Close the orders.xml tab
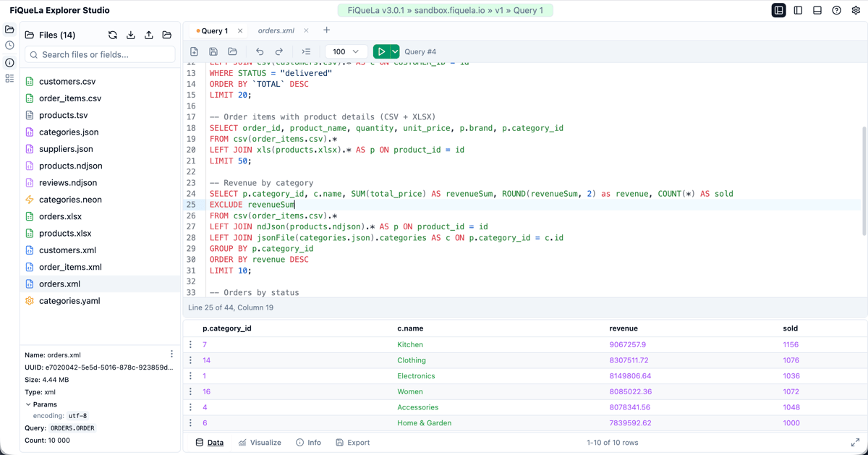 coord(306,31)
